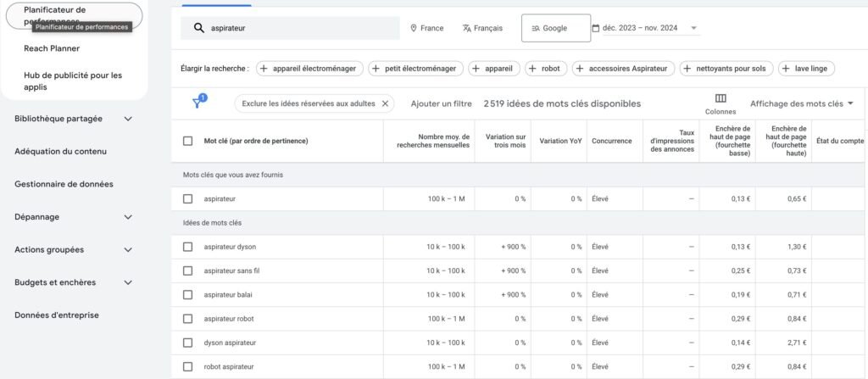Click the 'aspirateur dyson' keyword text

[230, 247]
